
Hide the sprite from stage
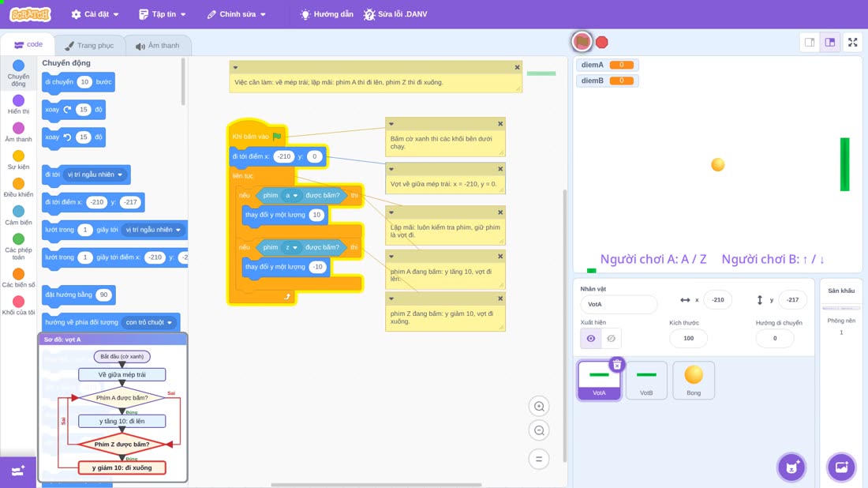tap(611, 339)
